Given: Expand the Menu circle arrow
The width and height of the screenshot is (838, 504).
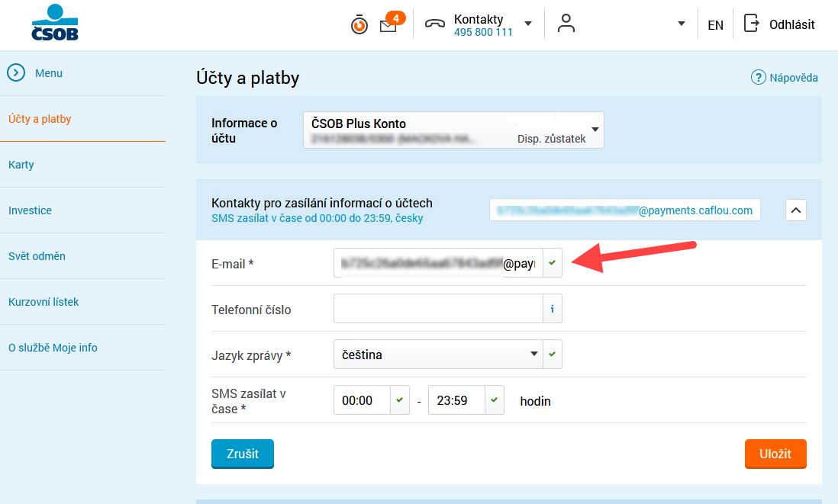Looking at the screenshot, I should pos(16,73).
